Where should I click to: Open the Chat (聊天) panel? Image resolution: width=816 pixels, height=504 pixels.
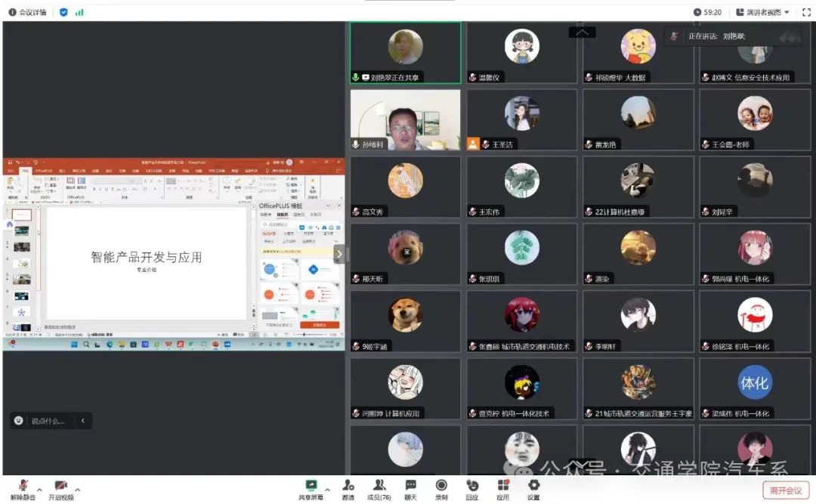pos(410,488)
